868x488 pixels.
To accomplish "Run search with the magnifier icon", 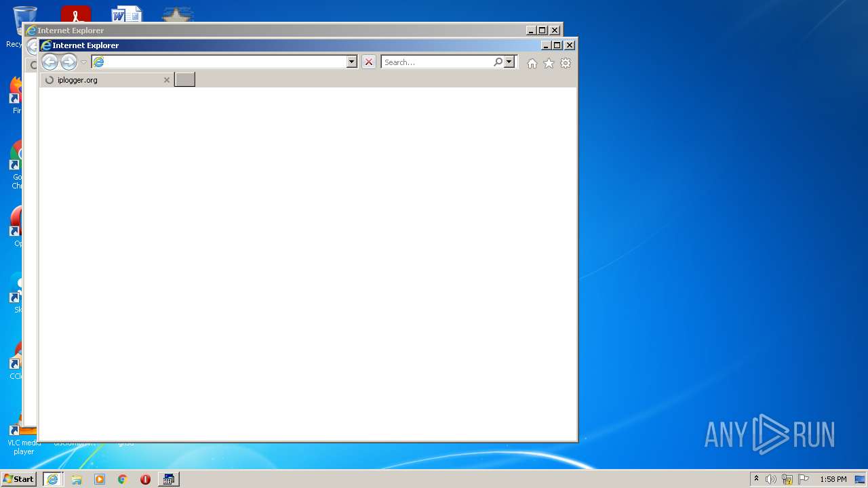I will tap(498, 62).
